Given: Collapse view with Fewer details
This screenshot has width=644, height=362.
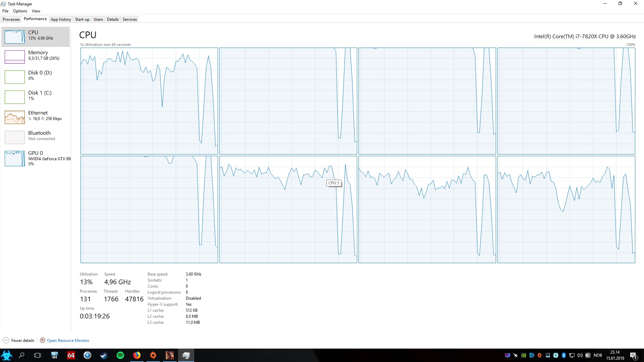Looking at the screenshot, I should (22, 341).
